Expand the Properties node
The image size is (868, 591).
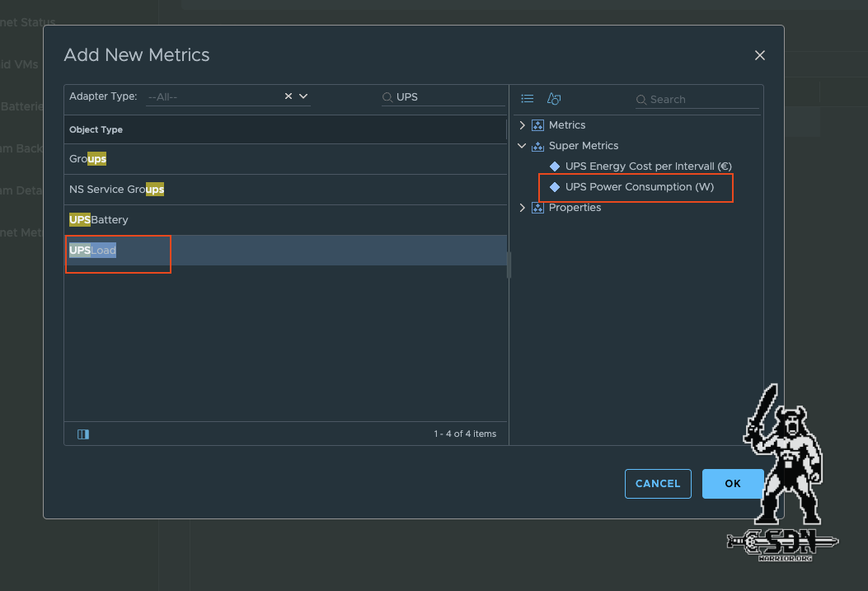point(521,207)
